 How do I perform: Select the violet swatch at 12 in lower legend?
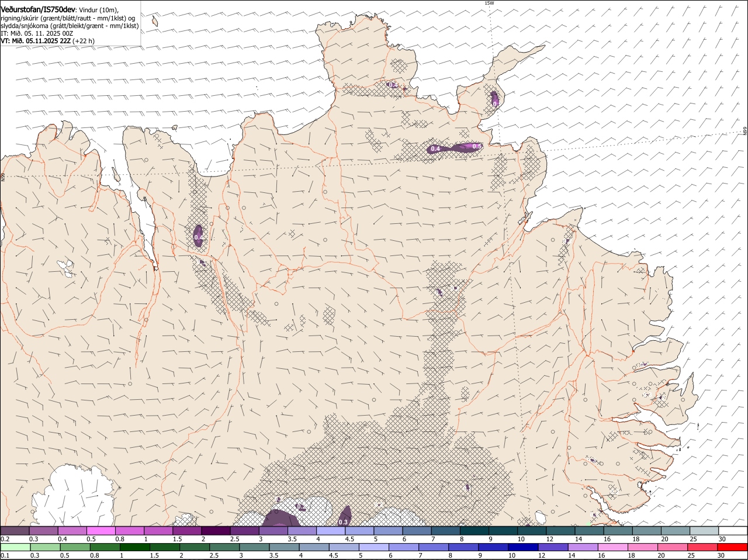pyautogui.click(x=553, y=548)
